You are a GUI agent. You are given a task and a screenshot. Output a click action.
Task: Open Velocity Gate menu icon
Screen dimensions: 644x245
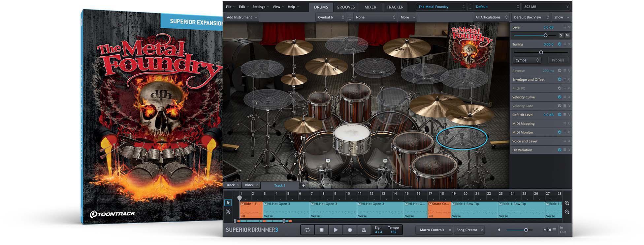[564, 106]
